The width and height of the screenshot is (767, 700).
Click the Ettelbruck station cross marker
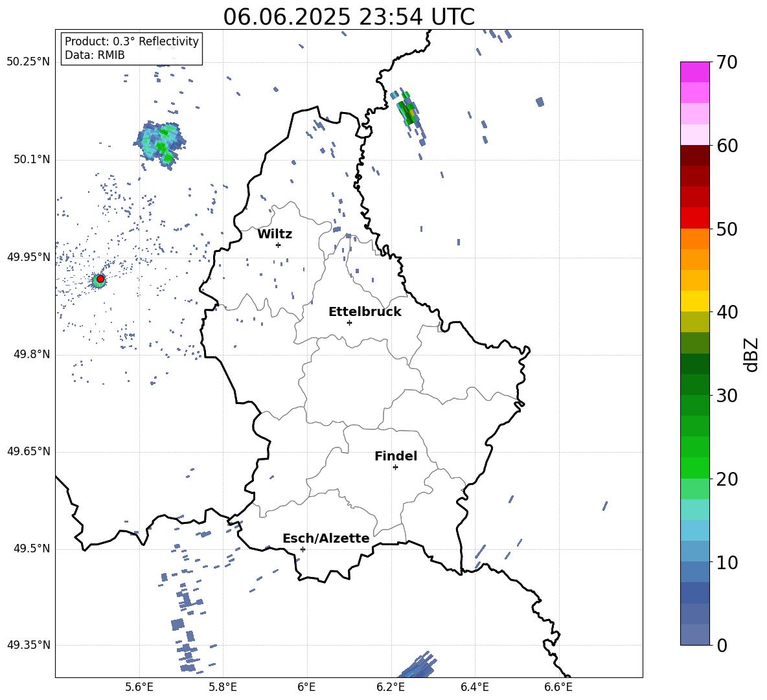[x=349, y=322]
